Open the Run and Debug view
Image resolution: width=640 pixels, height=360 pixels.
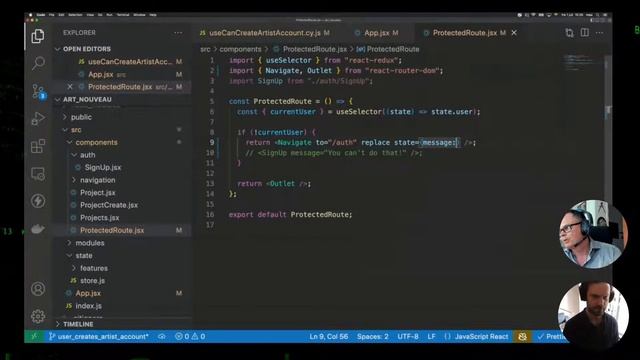(38, 119)
